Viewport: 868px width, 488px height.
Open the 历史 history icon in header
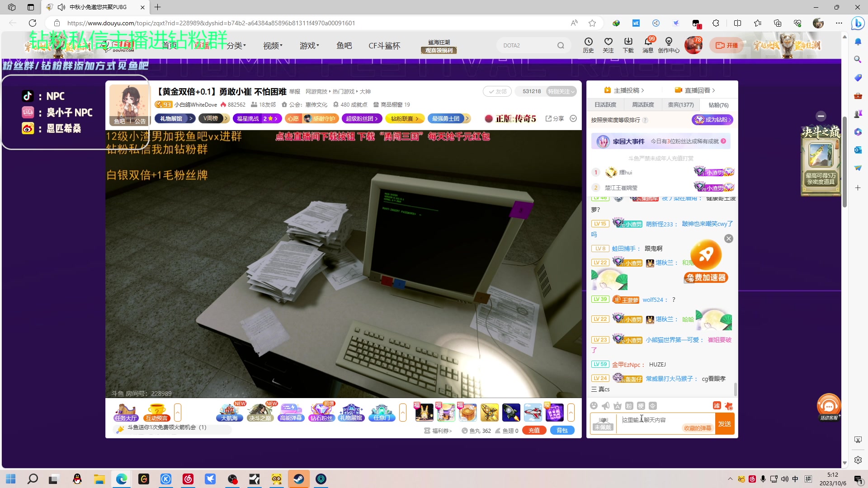tap(588, 45)
